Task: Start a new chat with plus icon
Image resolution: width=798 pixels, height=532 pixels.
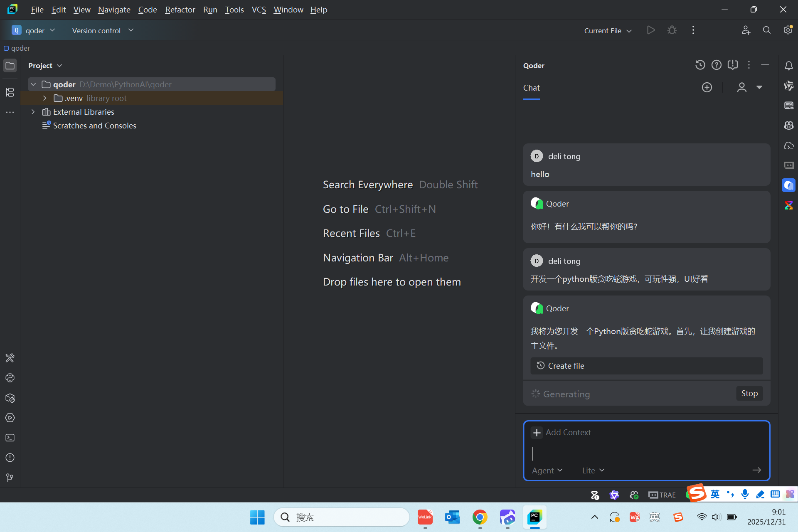Action: [707, 87]
